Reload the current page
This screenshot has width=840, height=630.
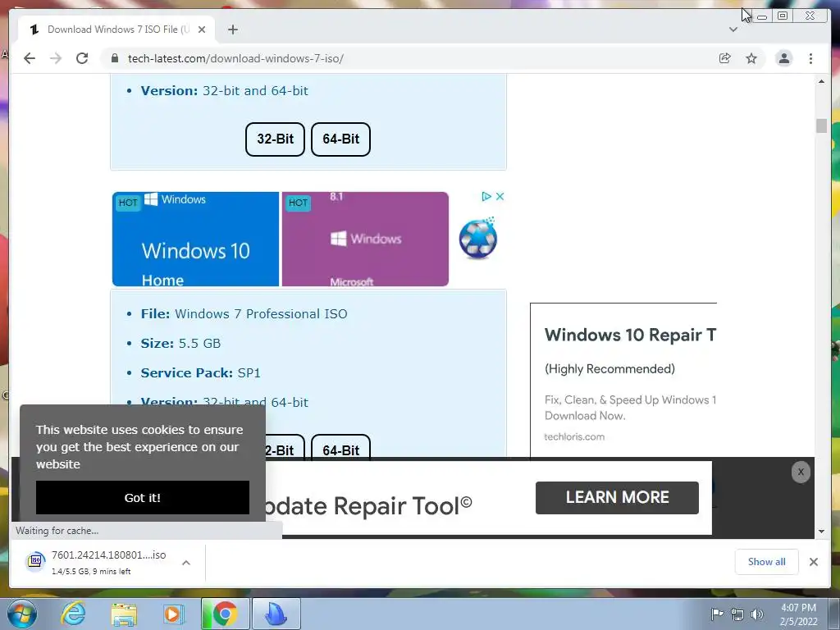coord(82,58)
